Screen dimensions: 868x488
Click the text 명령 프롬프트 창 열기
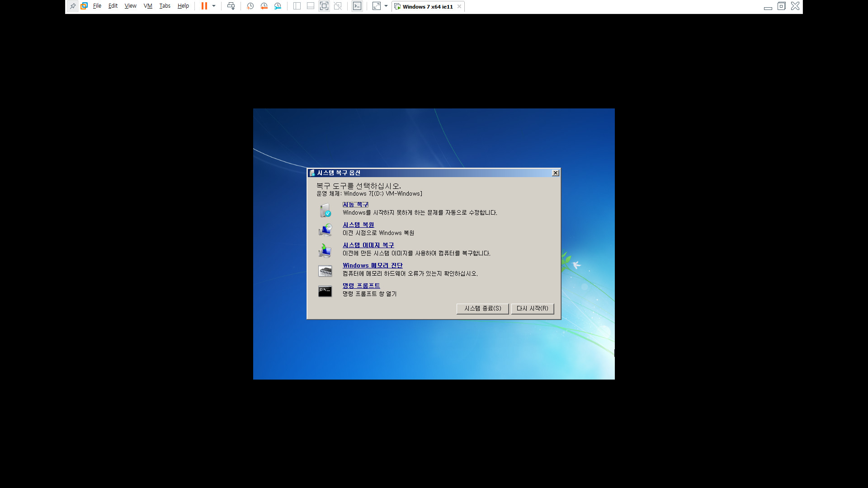(369, 294)
